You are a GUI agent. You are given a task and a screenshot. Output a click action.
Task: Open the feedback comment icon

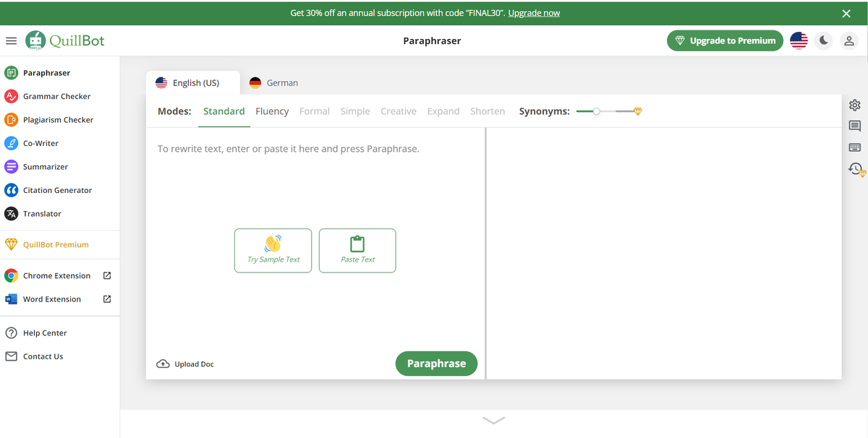pos(854,126)
